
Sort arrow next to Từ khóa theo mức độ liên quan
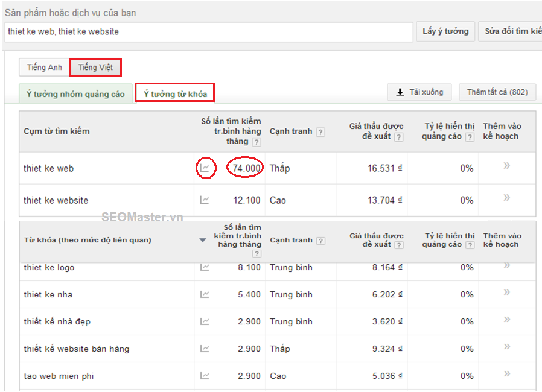[x=203, y=240]
